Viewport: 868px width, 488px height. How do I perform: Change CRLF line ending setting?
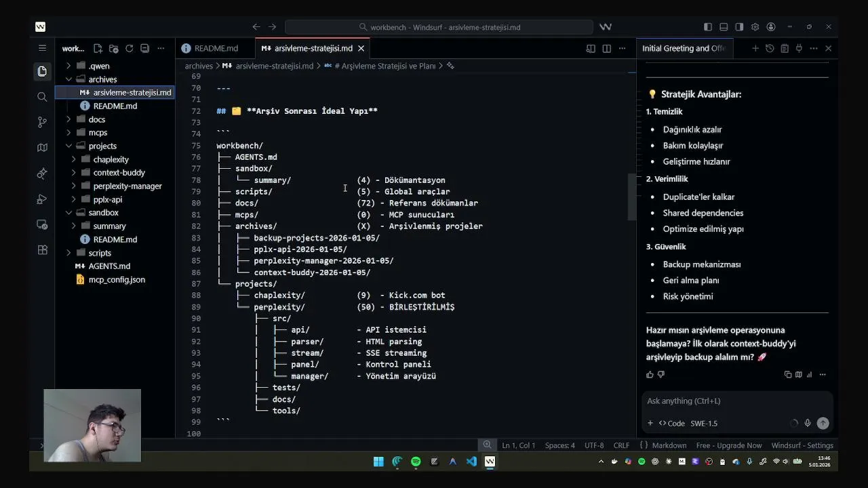coord(621,445)
